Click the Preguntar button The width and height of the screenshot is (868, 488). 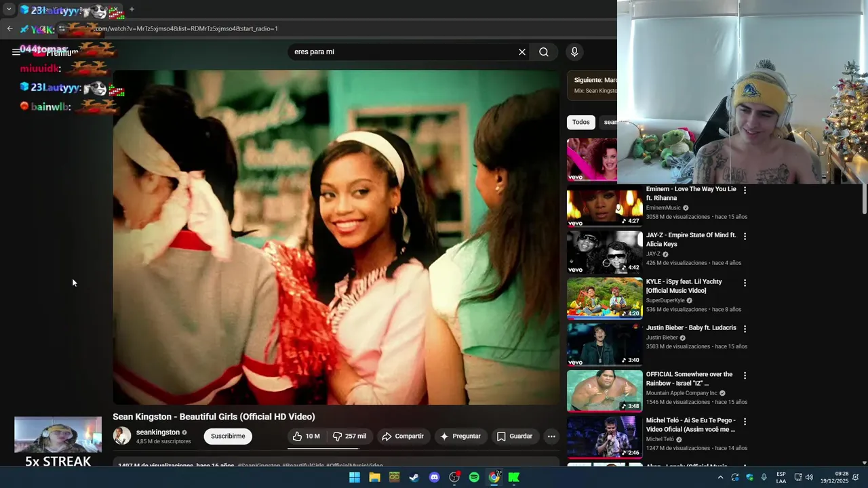coord(460,436)
